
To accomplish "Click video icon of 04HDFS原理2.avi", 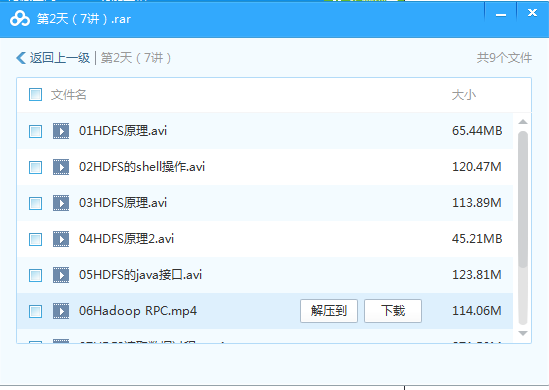I will (61, 239).
